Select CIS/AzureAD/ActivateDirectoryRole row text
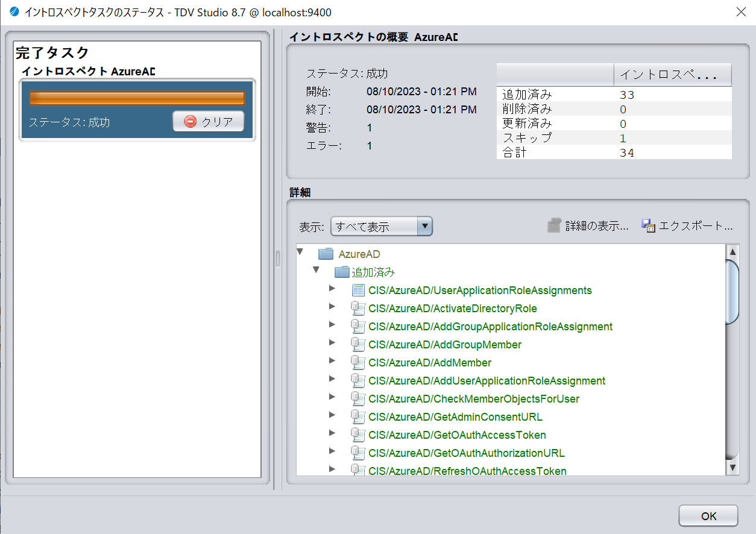Viewport: 756px width, 534px height. coord(453,309)
